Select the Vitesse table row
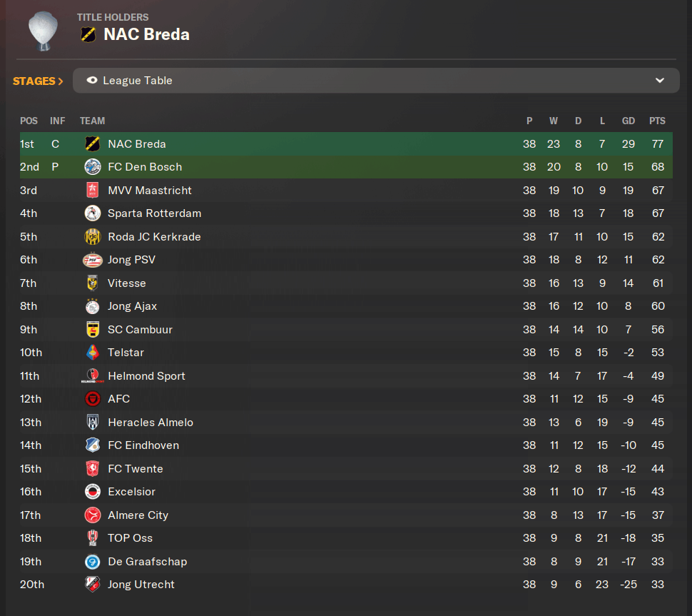Viewport: 692px width, 616px height. click(346, 283)
